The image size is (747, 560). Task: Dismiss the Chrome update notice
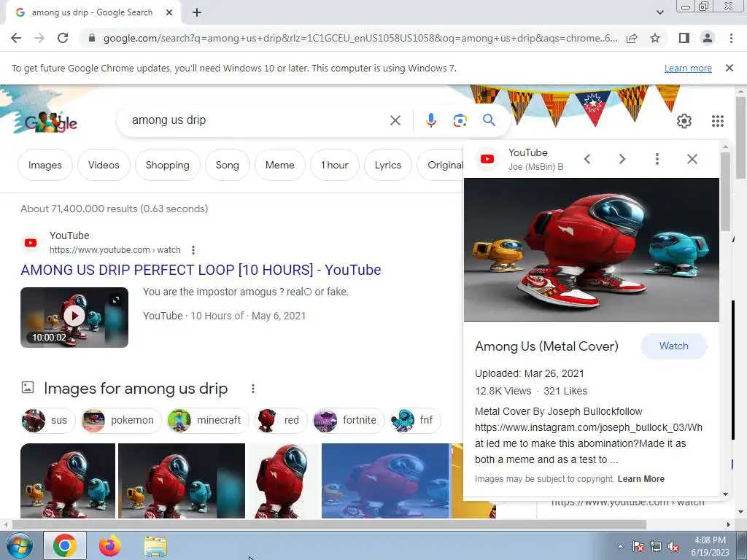pos(729,68)
